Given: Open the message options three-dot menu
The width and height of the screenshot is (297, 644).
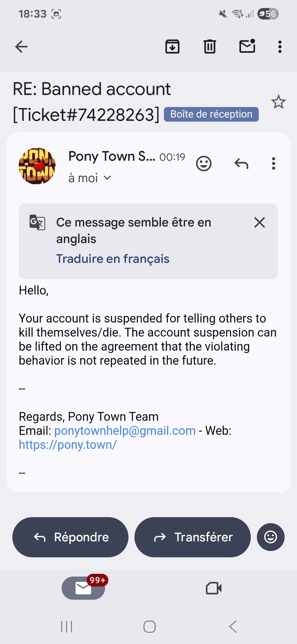Looking at the screenshot, I should (273, 163).
